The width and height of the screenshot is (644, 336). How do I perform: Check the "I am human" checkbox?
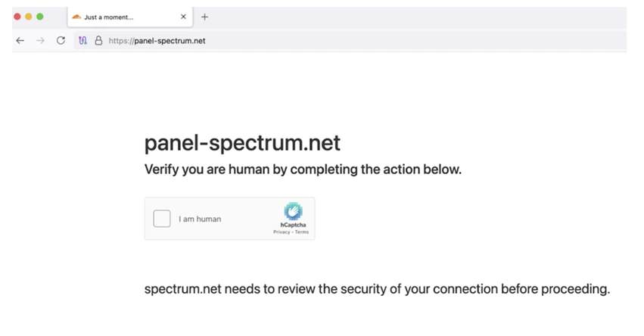pos(162,219)
